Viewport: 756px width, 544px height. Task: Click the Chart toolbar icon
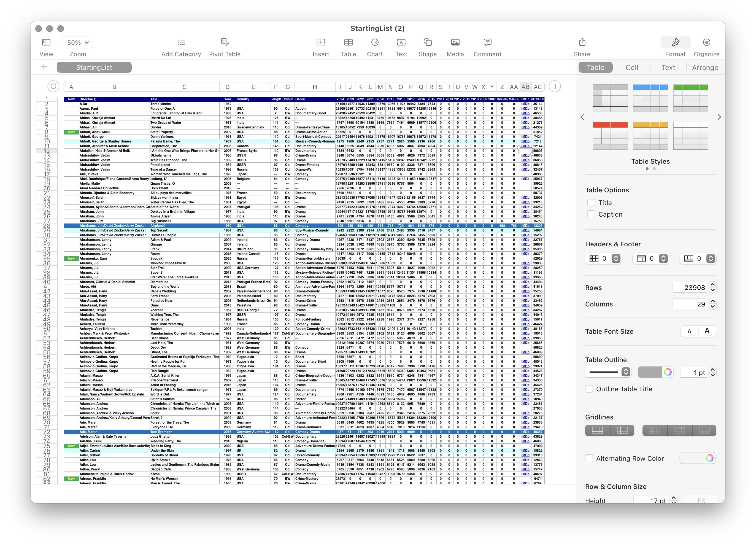[x=375, y=42]
